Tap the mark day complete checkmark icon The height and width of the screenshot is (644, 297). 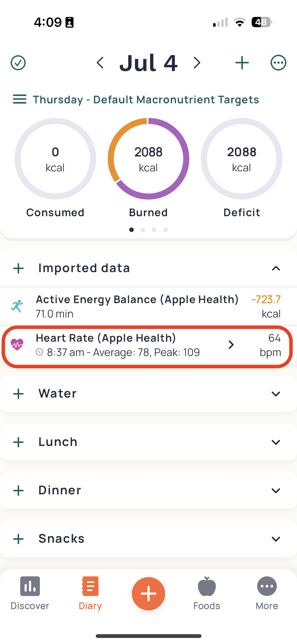[18, 63]
